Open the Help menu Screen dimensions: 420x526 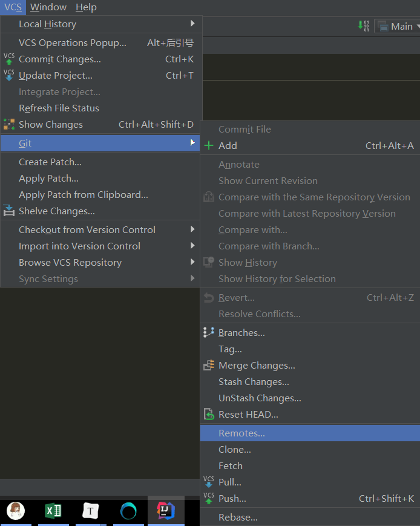point(86,7)
